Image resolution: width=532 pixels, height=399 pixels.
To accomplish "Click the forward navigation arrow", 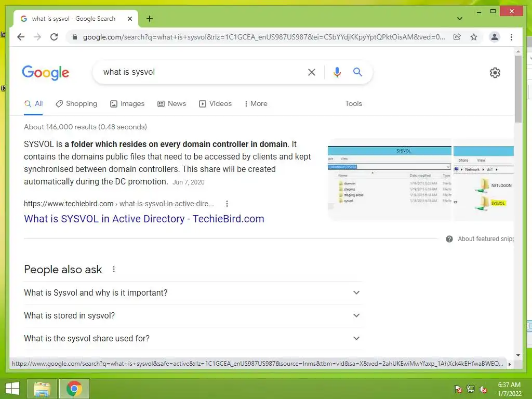I will [x=37, y=37].
